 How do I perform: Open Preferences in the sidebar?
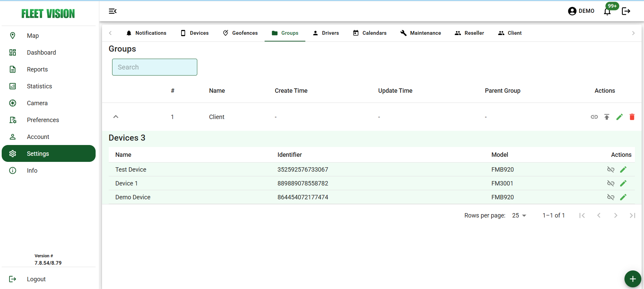point(49,120)
